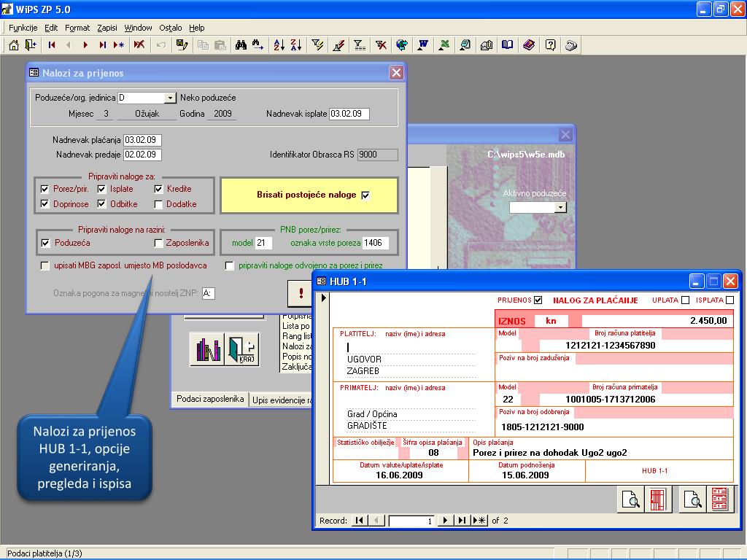747x560 pixels.
Task: Uncheck the Isplate checkbox
Action: pos(101,189)
